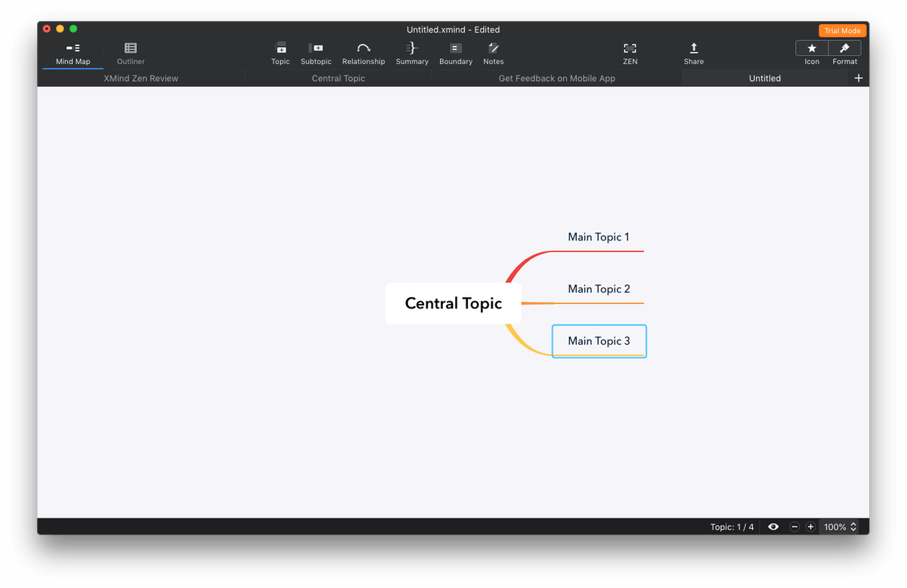Screen dimensions: 907x588
Task: Click the Topic: 1 / 4 status text
Action: (732, 527)
